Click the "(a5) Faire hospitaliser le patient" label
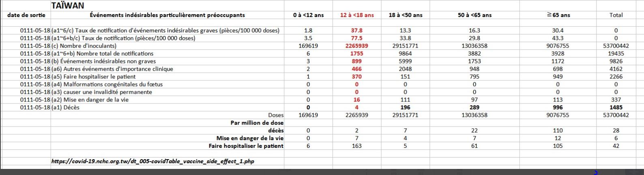The image size is (644, 175). tap(94, 77)
